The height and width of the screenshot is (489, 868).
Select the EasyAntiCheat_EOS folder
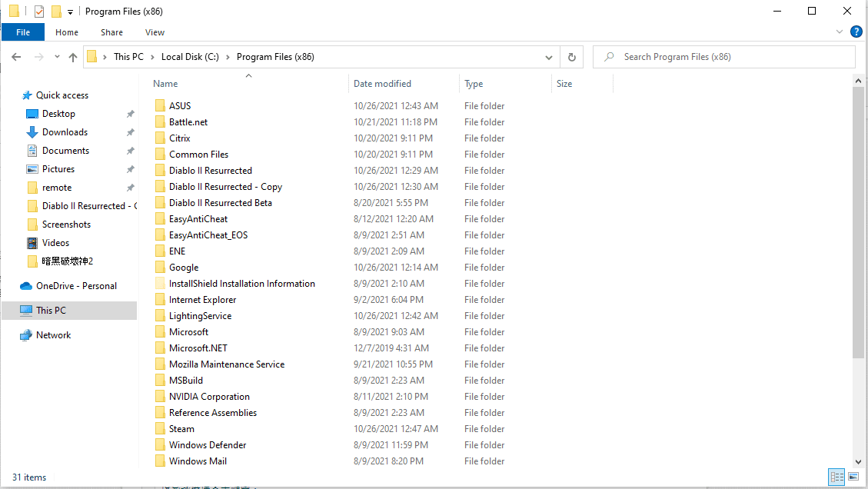click(208, 235)
